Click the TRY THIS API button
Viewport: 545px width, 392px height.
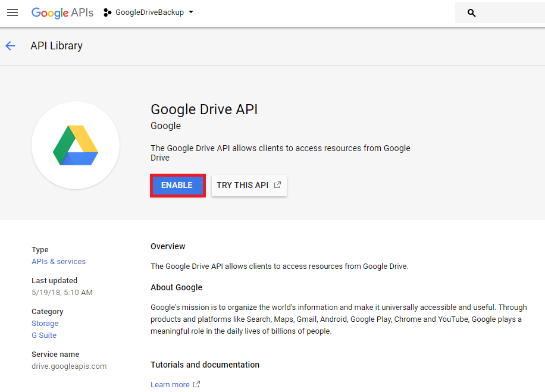pyautogui.click(x=249, y=185)
